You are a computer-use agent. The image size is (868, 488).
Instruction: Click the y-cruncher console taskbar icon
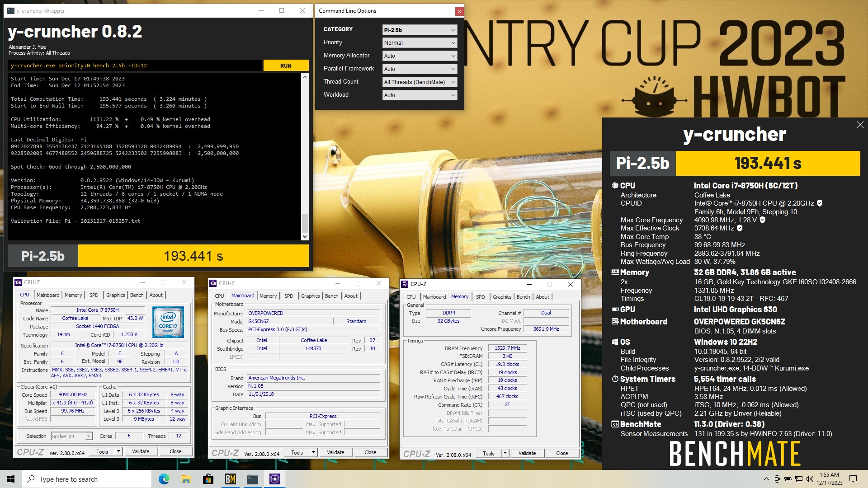click(x=252, y=479)
